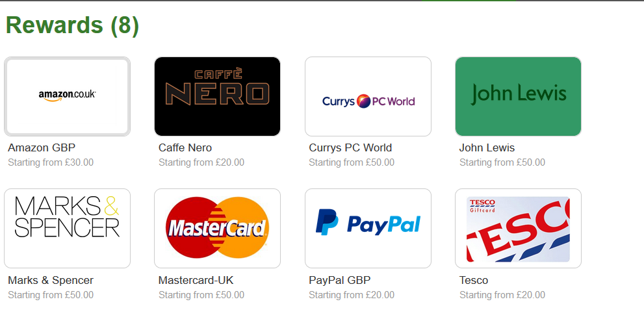The height and width of the screenshot is (319, 644).
Task: Select the Tesco Giftcard image
Action: tap(519, 228)
